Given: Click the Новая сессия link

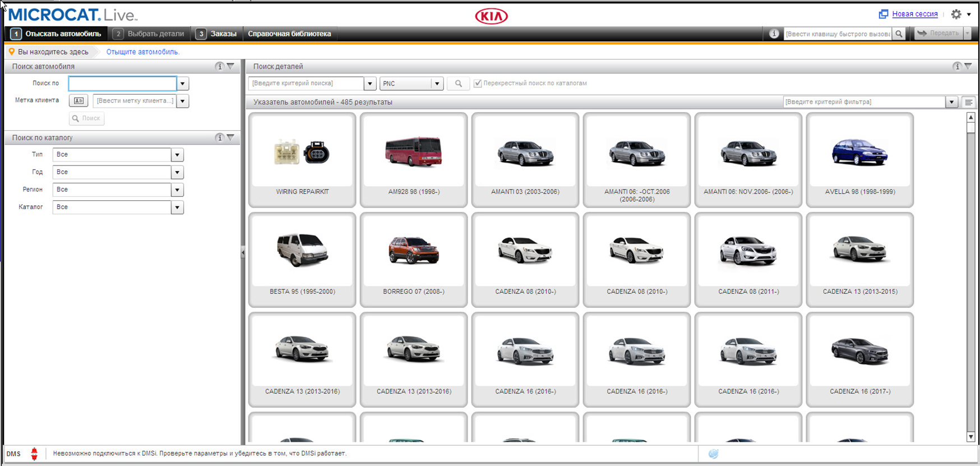Looking at the screenshot, I should tap(914, 14).
